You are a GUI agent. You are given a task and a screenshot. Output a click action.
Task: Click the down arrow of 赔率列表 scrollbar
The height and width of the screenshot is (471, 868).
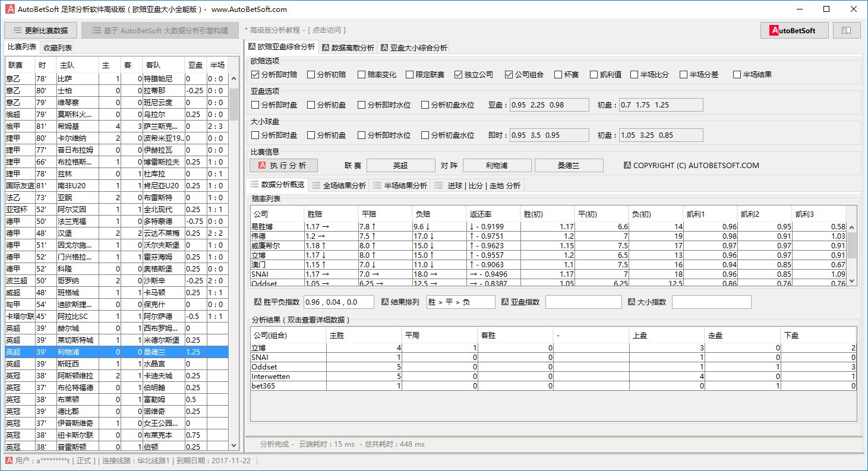pyautogui.click(x=852, y=281)
